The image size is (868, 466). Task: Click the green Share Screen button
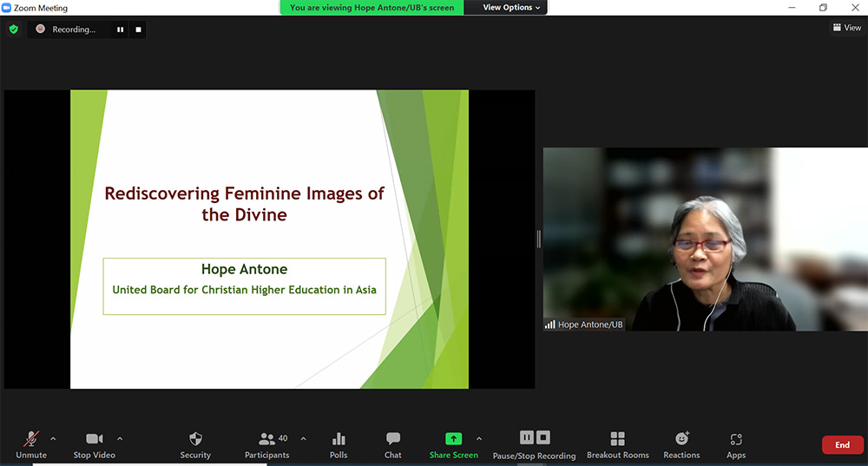(x=453, y=445)
